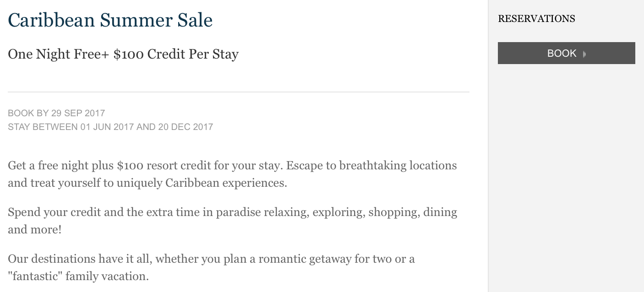
Task: Click the small arrow icon beside BOOK
Action: coord(584,54)
